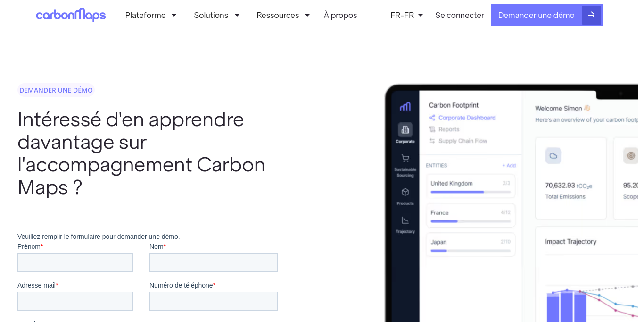Click the + Add entities link
The width and height of the screenshot is (644, 322).
point(509,166)
